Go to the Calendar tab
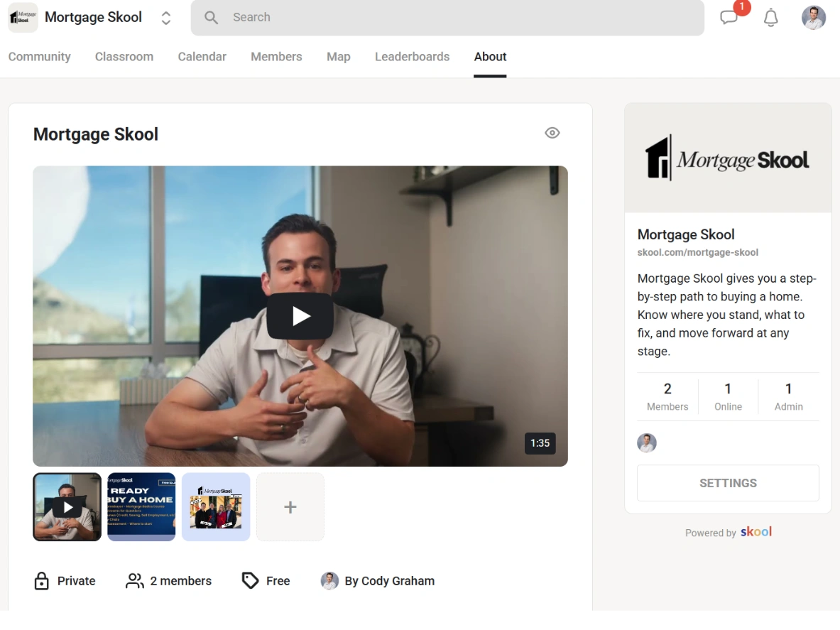840x630 pixels. pos(202,57)
